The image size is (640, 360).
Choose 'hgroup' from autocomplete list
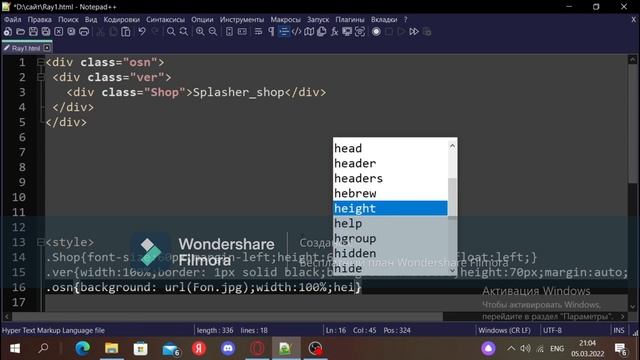(390, 238)
